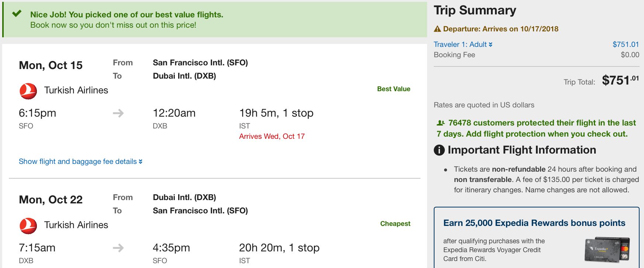
Task: Click the arrow icon between SFO and DXB times
Action: point(118,113)
